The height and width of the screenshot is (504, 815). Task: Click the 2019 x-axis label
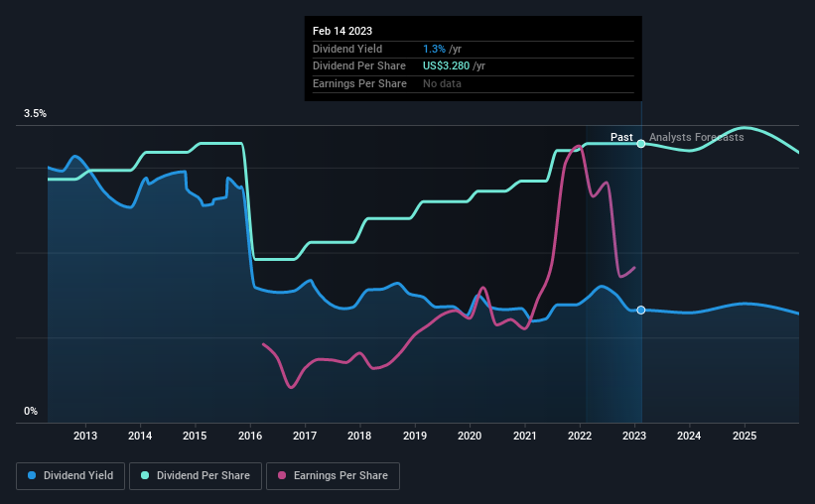click(415, 436)
